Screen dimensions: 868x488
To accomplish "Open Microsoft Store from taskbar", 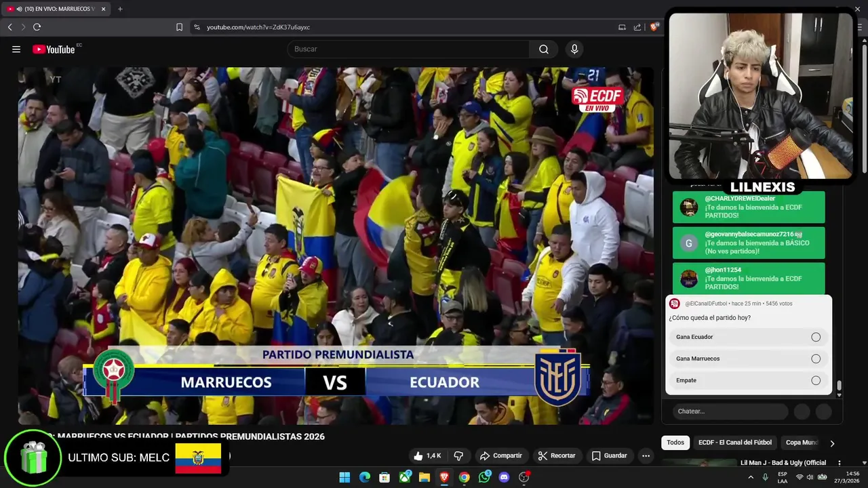I will (x=384, y=477).
